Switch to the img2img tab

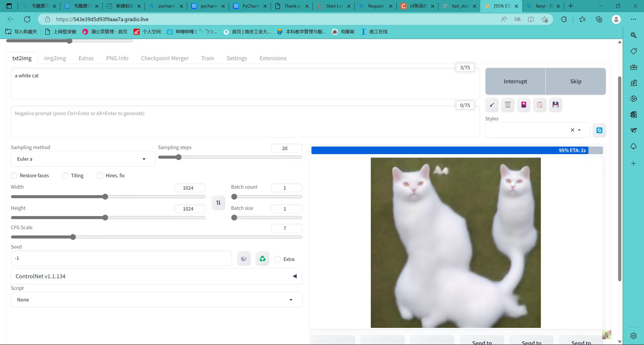[x=55, y=58]
